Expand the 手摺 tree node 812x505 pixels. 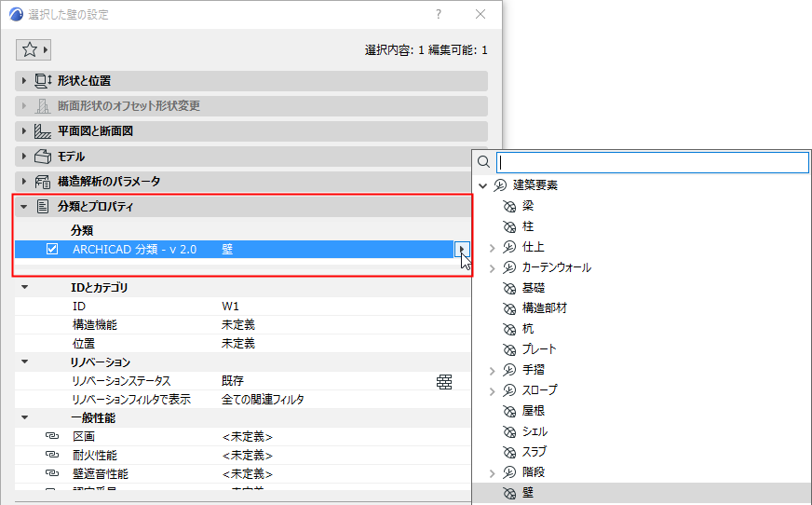492,370
